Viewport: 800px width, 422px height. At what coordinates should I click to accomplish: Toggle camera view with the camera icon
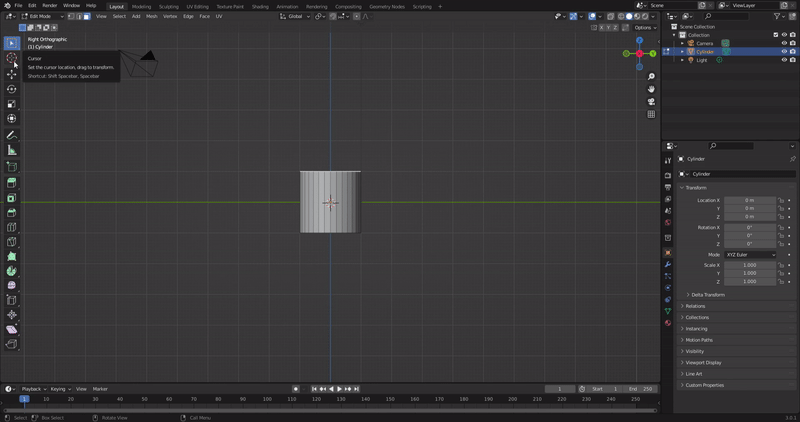pyautogui.click(x=651, y=102)
